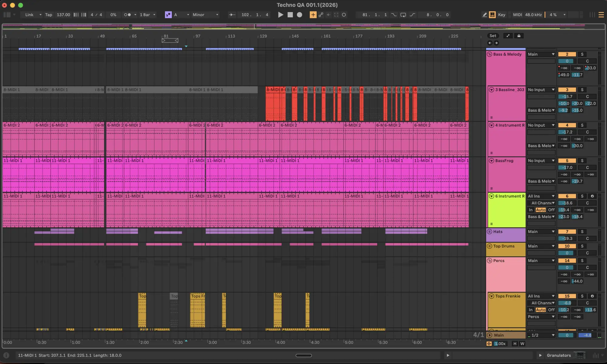Toggle the Lock Envelopes padlock icon
This screenshot has width=607, height=364.
point(519,36)
